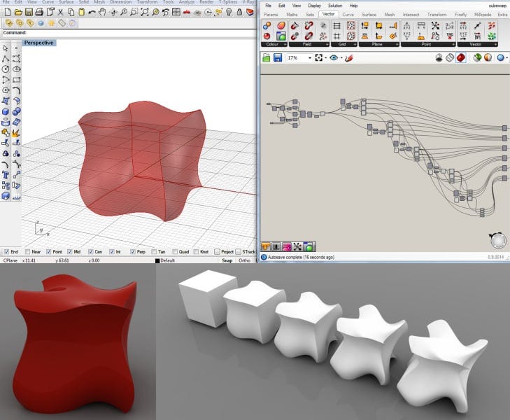Click the Default layer black color swatch
510x420 pixels.
157,260
